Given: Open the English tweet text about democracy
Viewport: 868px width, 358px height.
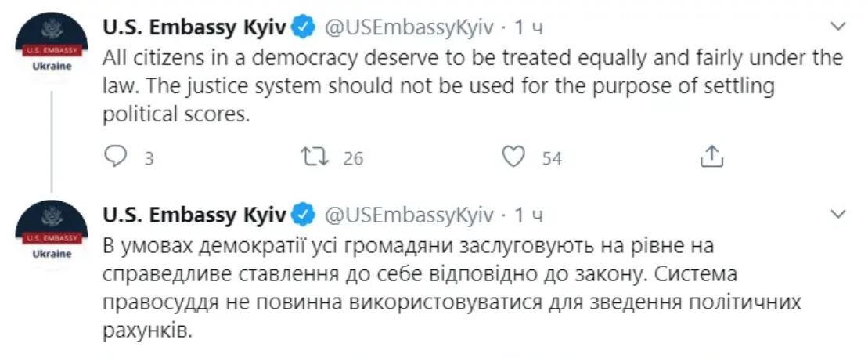Looking at the screenshot, I should pyautogui.click(x=470, y=86).
